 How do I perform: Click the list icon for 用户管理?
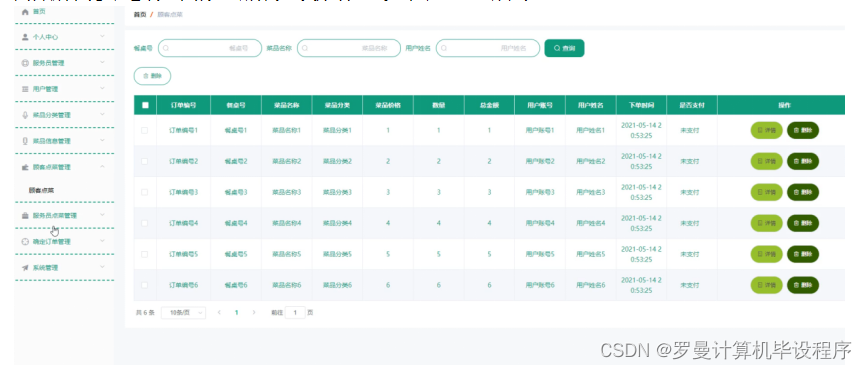pyautogui.click(x=25, y=89)
